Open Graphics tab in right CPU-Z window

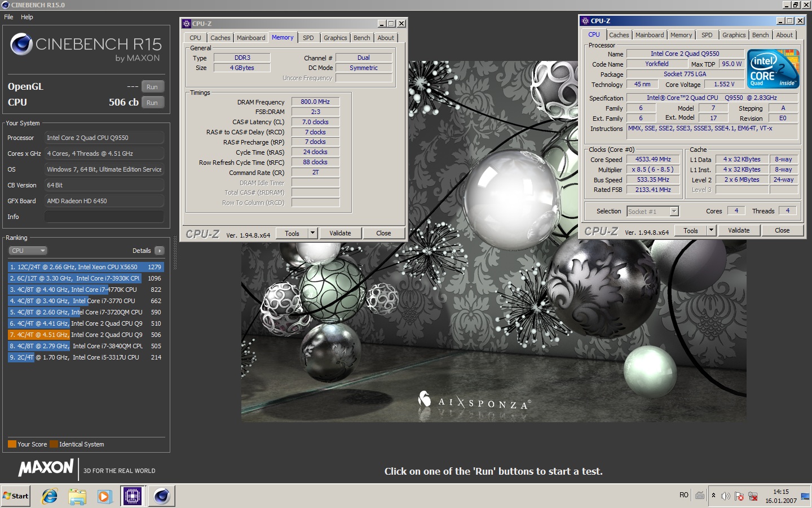[734, 35]
